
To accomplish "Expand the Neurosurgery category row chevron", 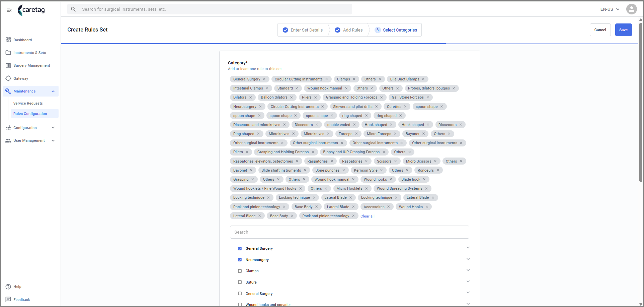I will pyautogui.click(x=468, y=259).
